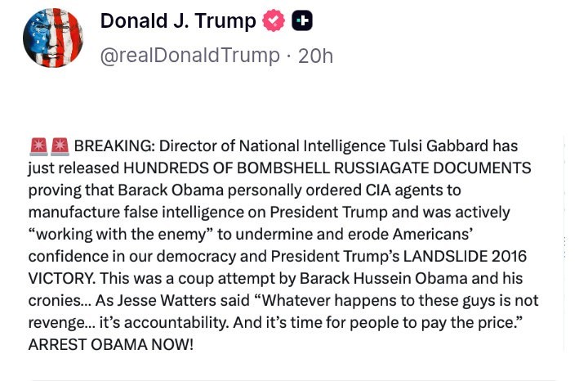Viewport: 588px width, 381px height.
Task: Click the phrase HUNDRED OF BOMBSHELL RUSSIAGATE DOCUMENTS
Action: 327,168
